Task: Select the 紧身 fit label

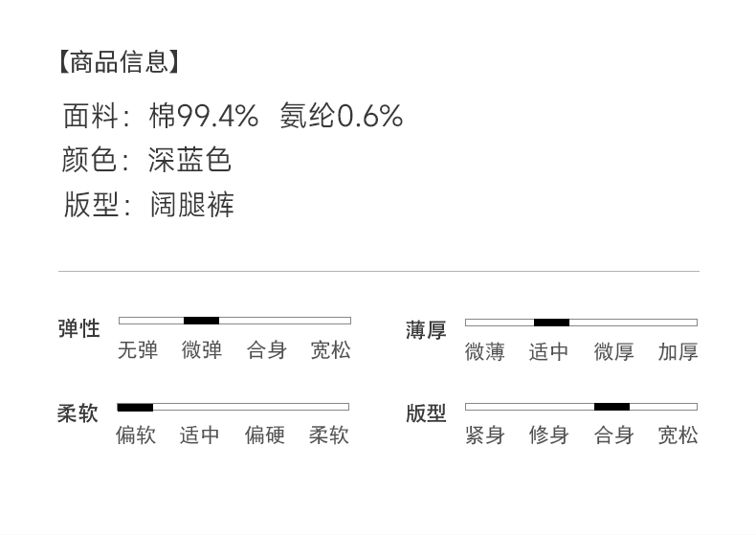Action: pyautogui.click(x=484, y=435)
